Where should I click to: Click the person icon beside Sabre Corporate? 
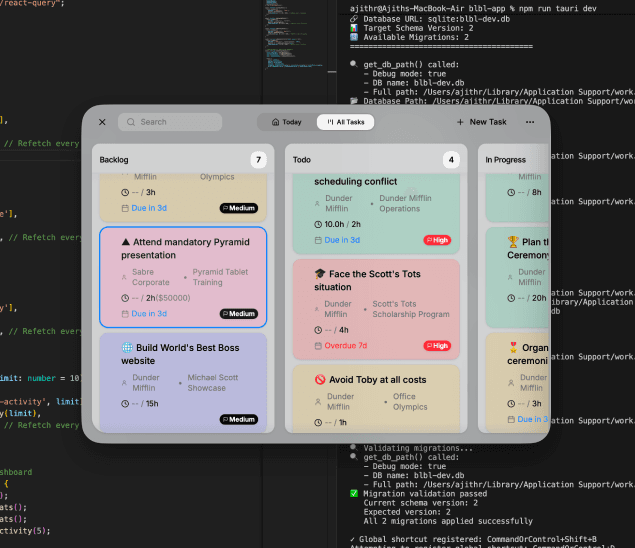(124, 277)
